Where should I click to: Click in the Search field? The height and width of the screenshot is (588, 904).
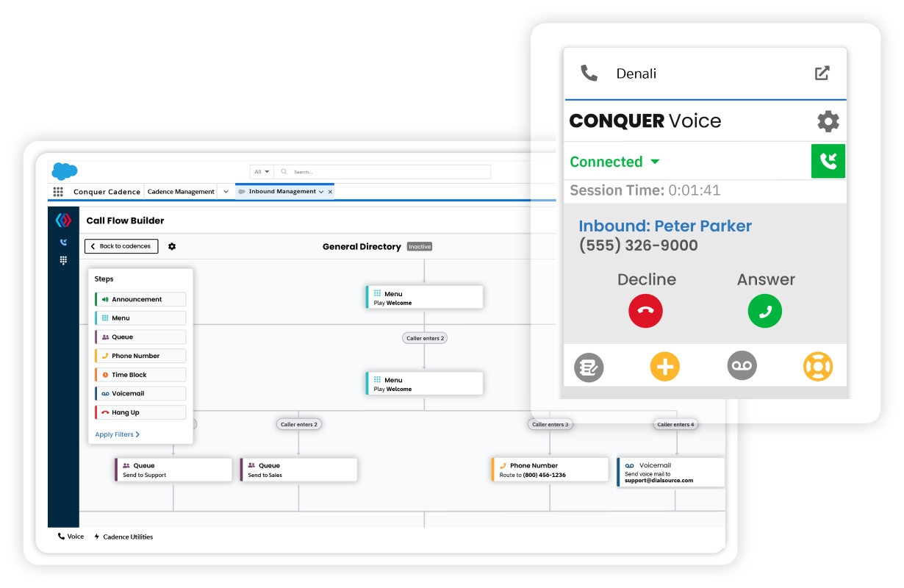382,172
